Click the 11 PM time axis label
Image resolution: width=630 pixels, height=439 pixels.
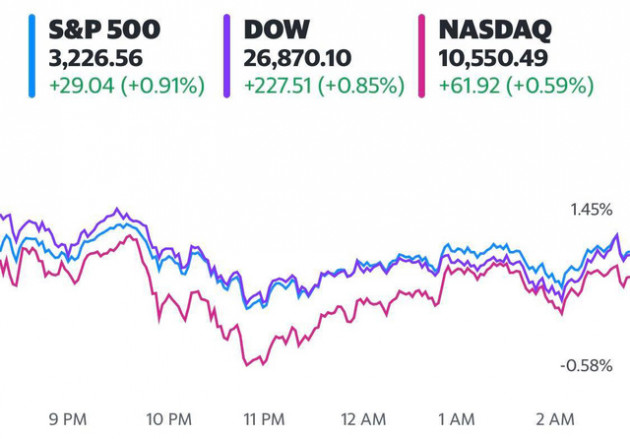click(x=264, y=420)
